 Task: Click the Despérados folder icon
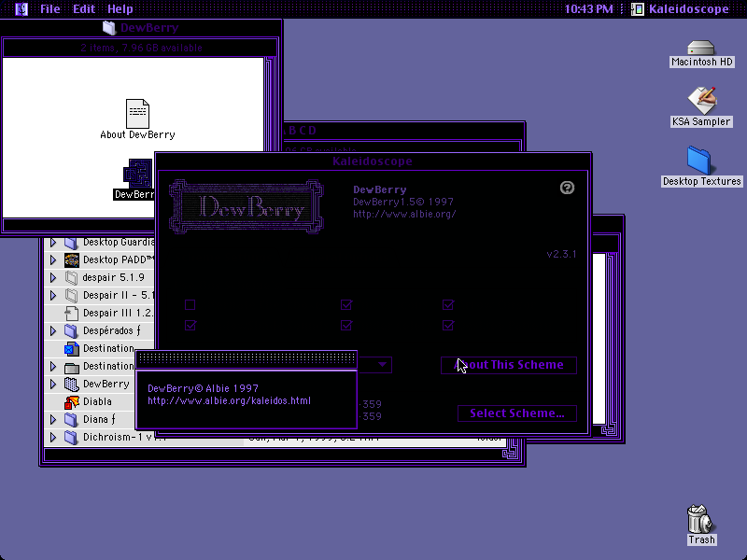[x=71, y=330]
